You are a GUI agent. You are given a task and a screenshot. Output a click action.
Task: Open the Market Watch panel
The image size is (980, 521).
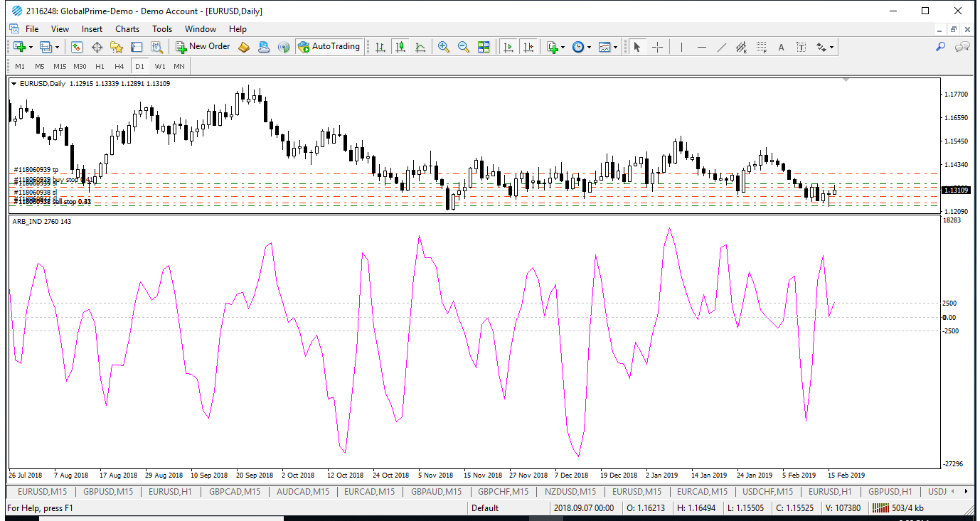(77, 47)
